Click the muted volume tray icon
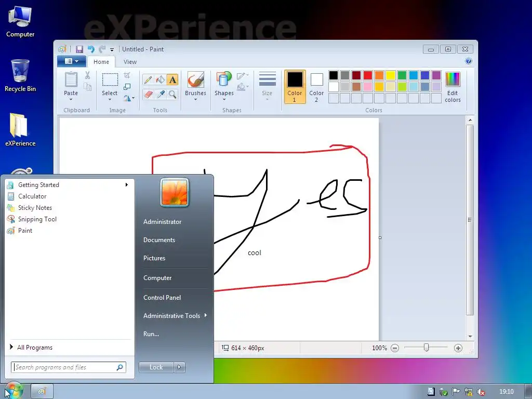 click(481, 392)
